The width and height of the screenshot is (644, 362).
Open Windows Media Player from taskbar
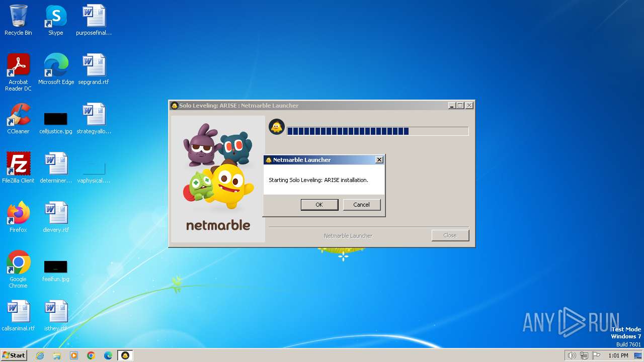pyautogui.click(x=74, y=355)
